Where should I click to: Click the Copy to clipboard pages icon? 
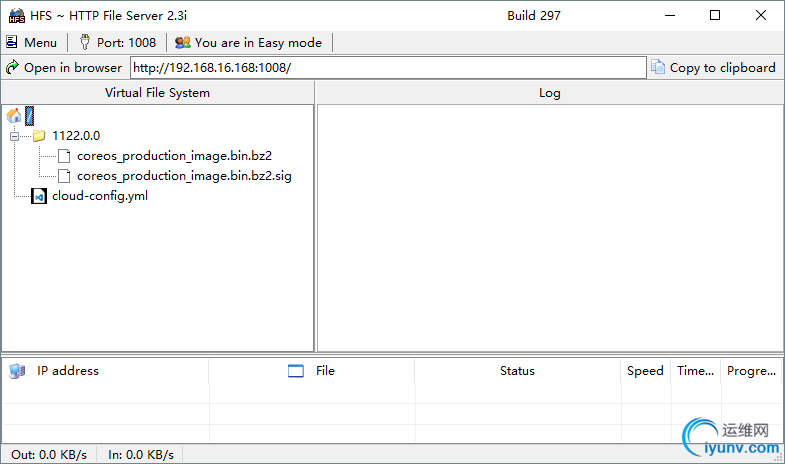point(658,67)
